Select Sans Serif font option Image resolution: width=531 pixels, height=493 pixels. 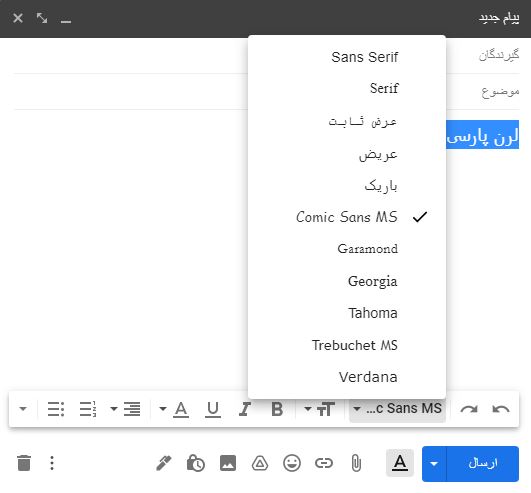pos(347,57)
